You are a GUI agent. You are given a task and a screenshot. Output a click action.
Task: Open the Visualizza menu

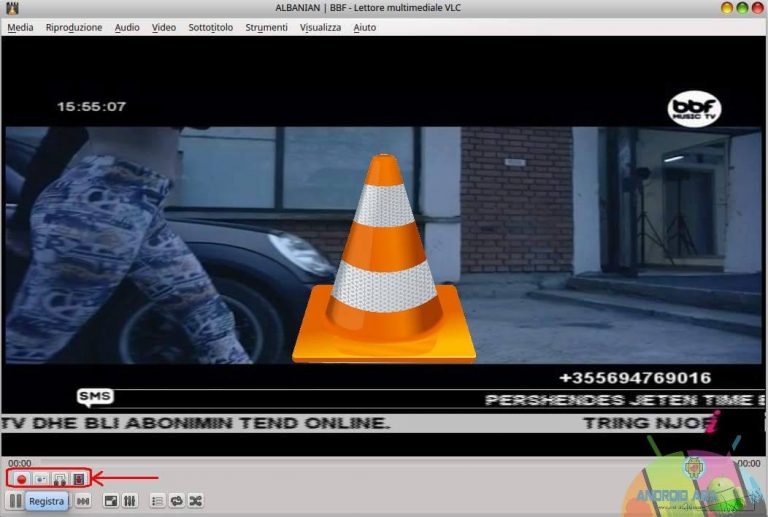pos(320,27)
